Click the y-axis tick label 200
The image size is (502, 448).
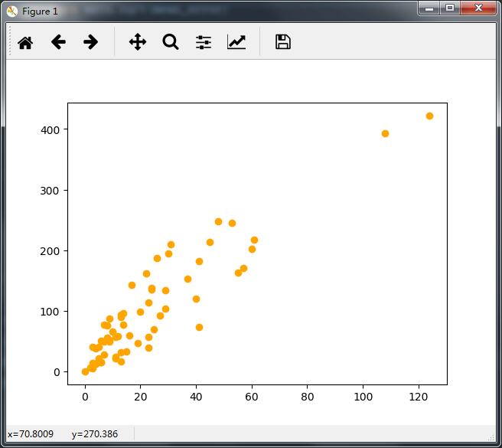[50, 251]
